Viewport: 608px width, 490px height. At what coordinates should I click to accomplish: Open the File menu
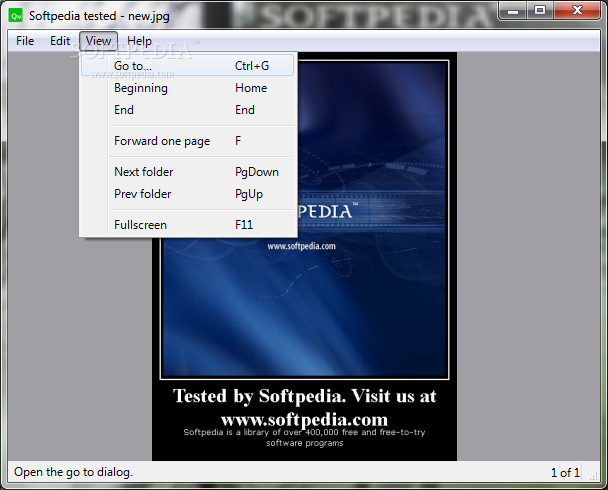click(25, 41)
